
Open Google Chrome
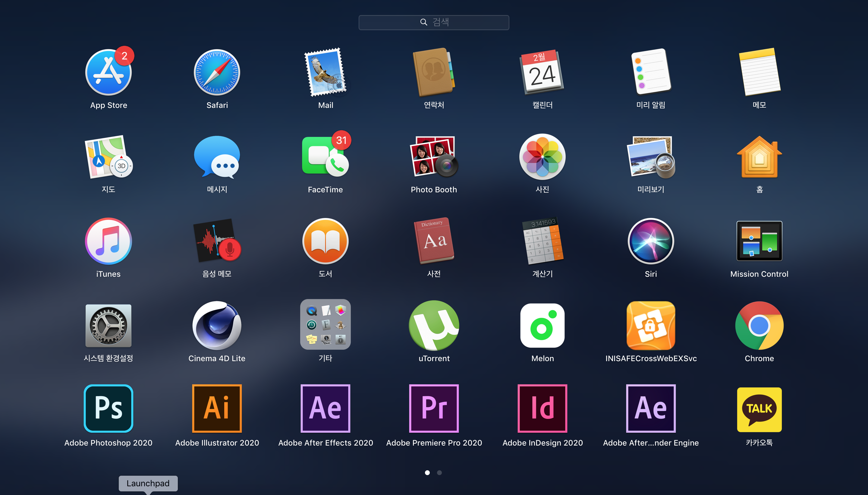click(759, 326)
